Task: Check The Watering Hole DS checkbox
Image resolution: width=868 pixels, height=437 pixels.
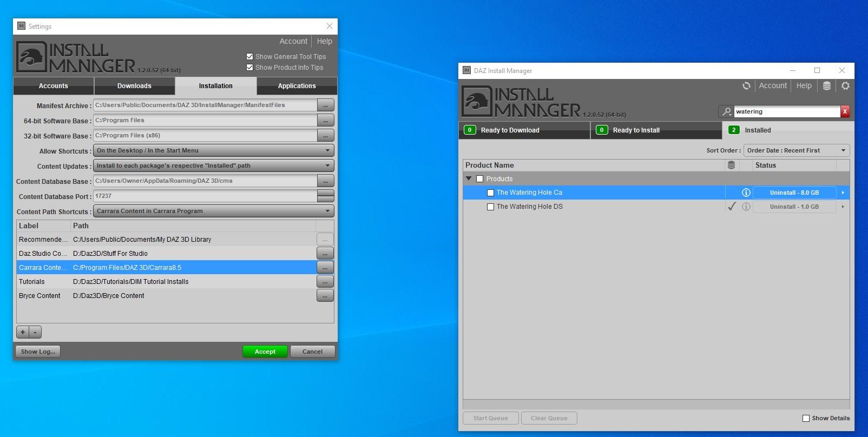Action: [490, 207]
